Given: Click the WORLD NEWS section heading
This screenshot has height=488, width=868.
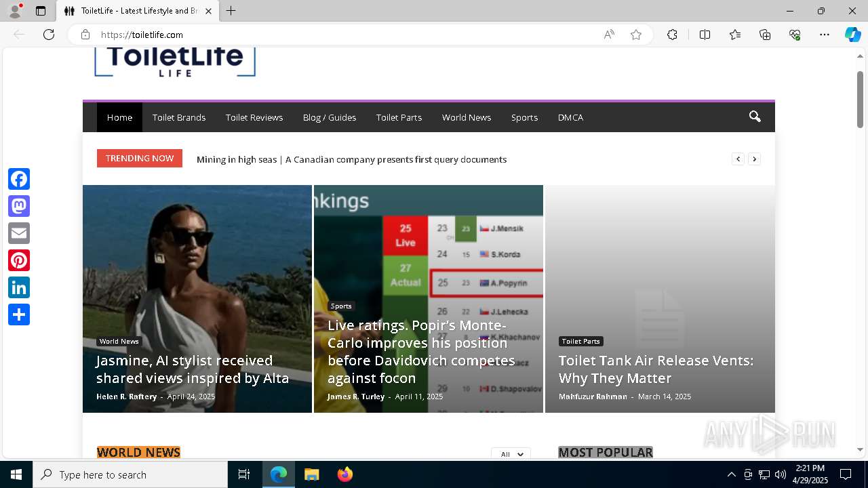Looking at the screenshot, I should coord(138,452).
